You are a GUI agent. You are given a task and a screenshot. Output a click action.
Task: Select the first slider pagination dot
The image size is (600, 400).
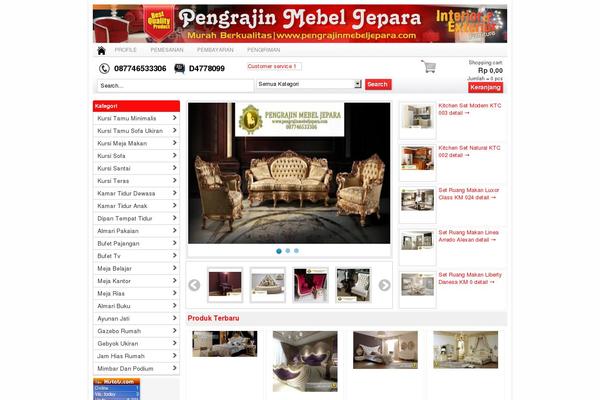click(279, 251)
